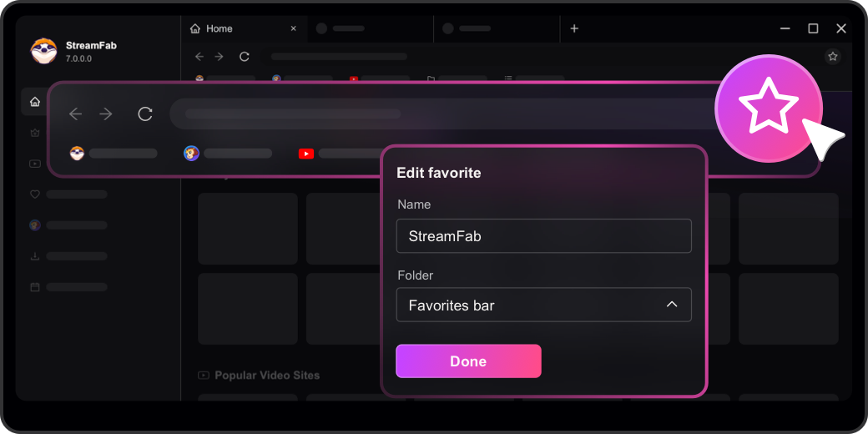Click the chevron arrow in Folder field

(x=672, y=305)
